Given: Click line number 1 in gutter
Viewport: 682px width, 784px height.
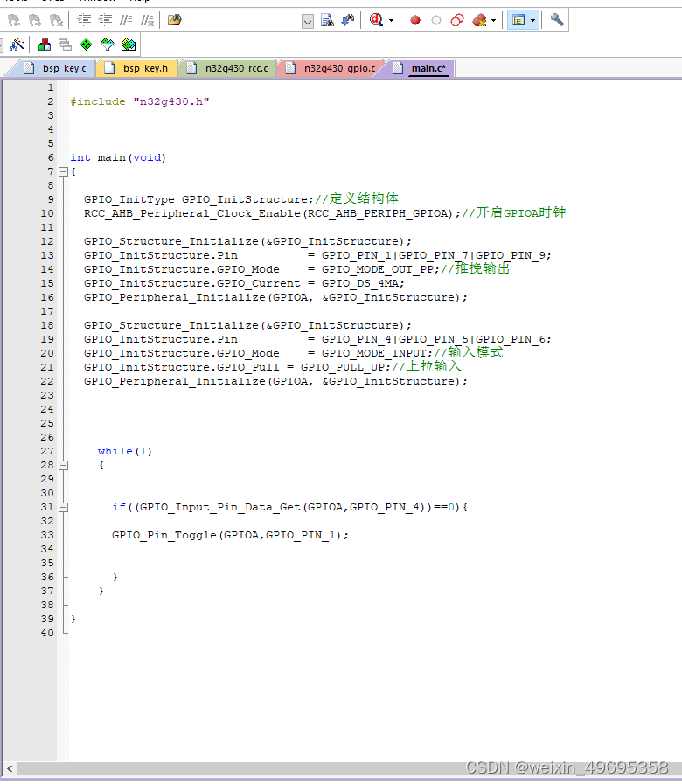Looking at the screenshot, I should (51, 87).
